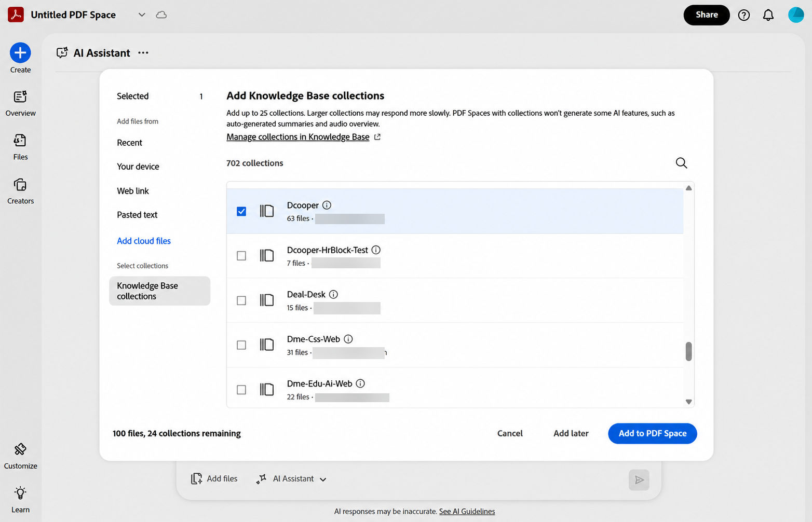Image resolution: width=812 pixels, height=522 pixels.
Task: Choose Pasted text as file source
Action: pos(137,215)
